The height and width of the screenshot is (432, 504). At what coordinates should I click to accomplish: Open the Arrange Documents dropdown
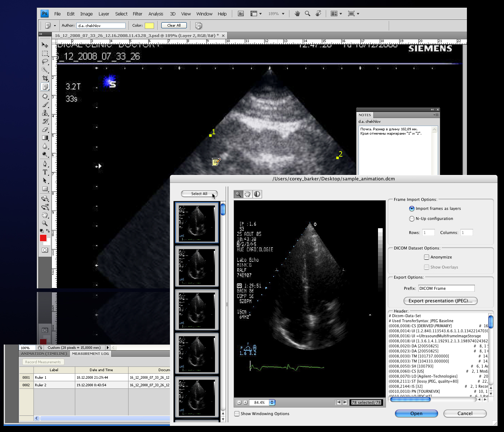(x=336, y=14)
